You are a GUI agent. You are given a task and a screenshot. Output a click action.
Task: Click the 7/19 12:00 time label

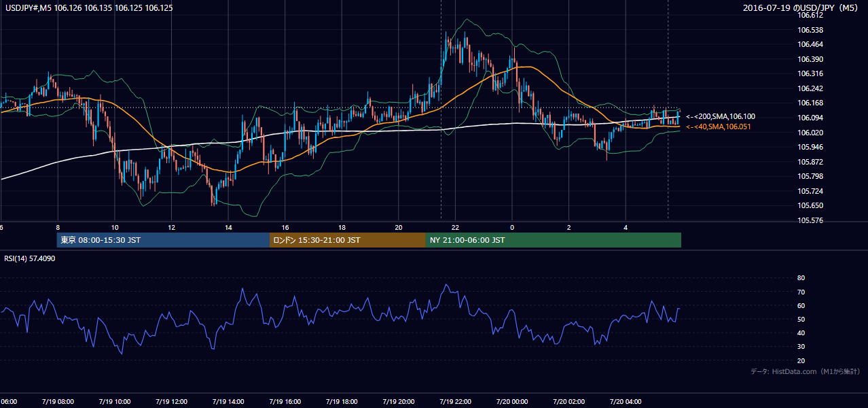click(x=171, y=402)
